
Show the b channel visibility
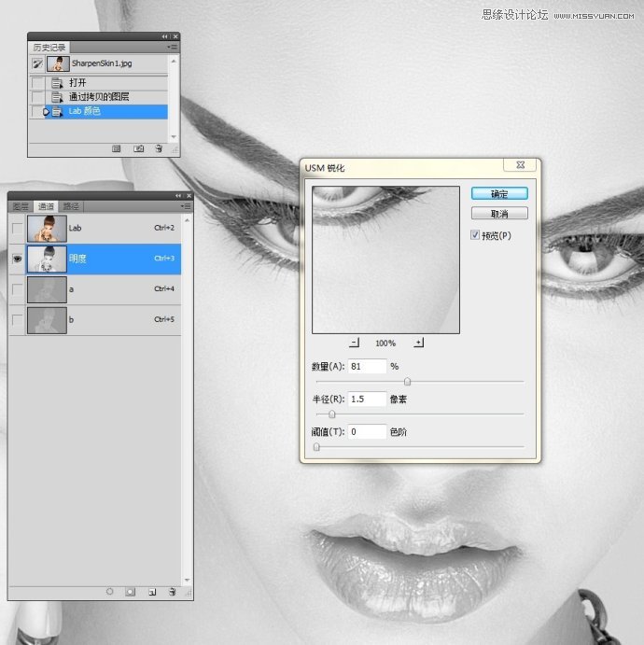(18, 320)
